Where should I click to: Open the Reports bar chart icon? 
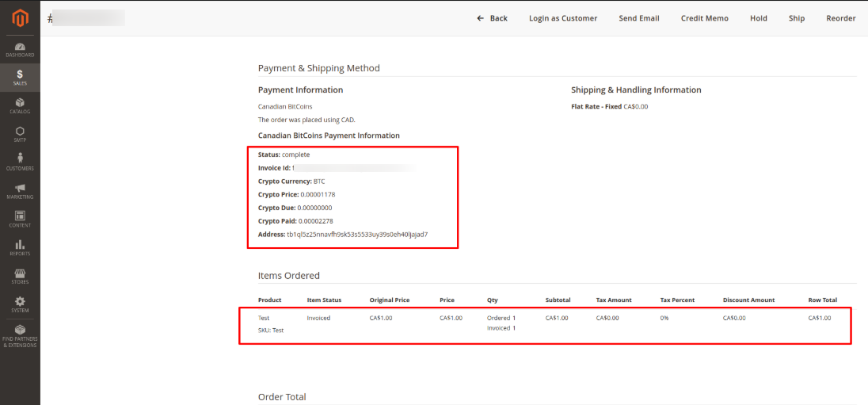[20, 247]
